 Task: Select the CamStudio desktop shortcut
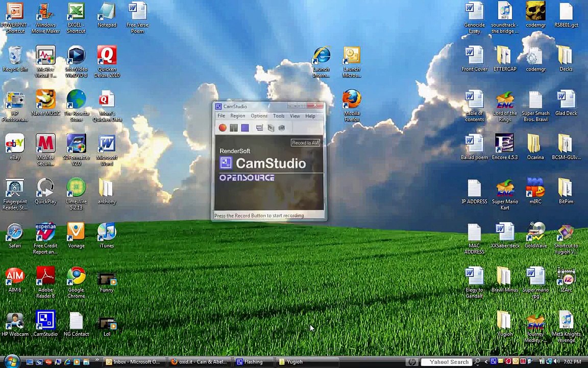[x=46, y=324]
